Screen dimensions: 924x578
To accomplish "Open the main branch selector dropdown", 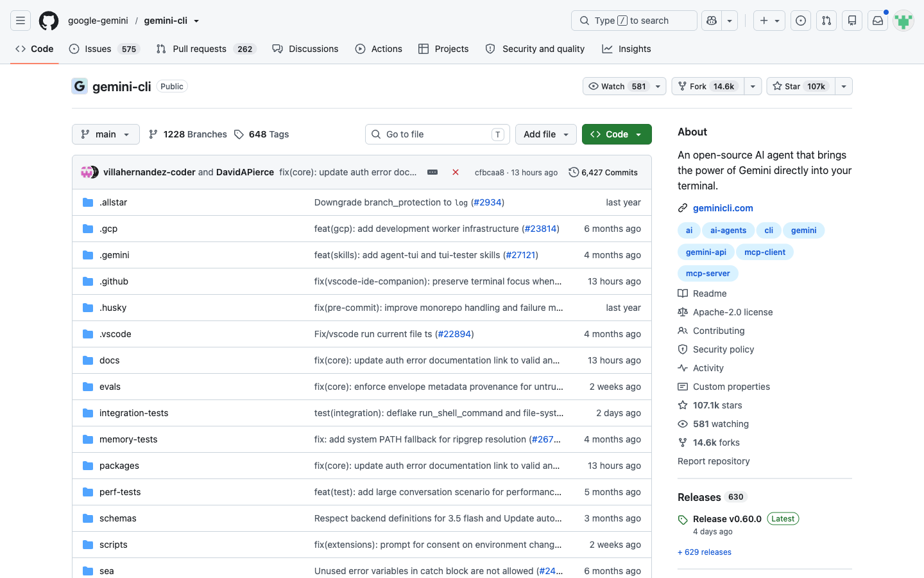I will click(106, 134).
